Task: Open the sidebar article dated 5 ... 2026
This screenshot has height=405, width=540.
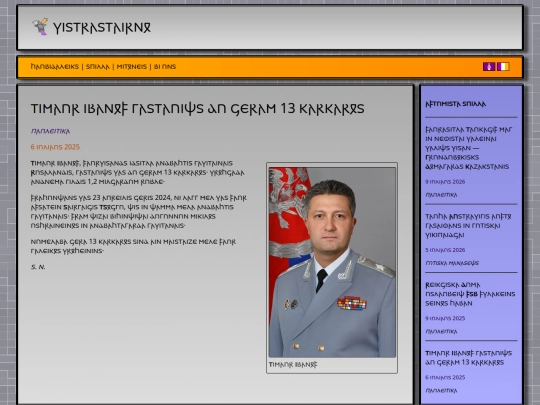Action: 468,226
